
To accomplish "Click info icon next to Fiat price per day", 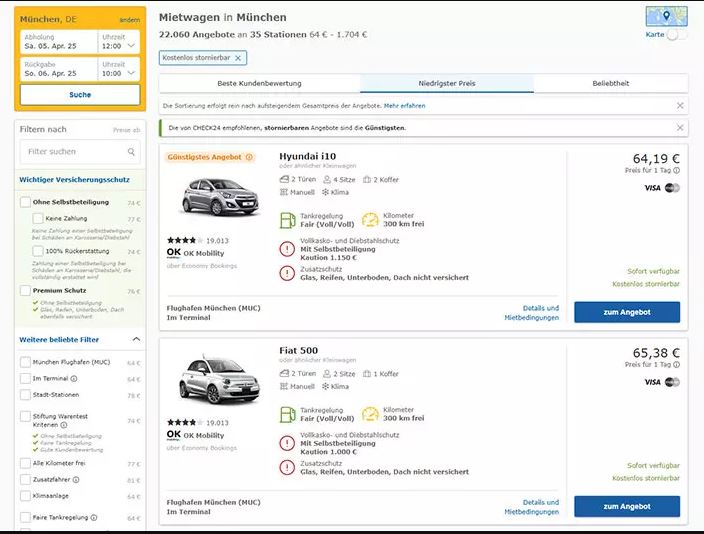I will tap(676, 364).
